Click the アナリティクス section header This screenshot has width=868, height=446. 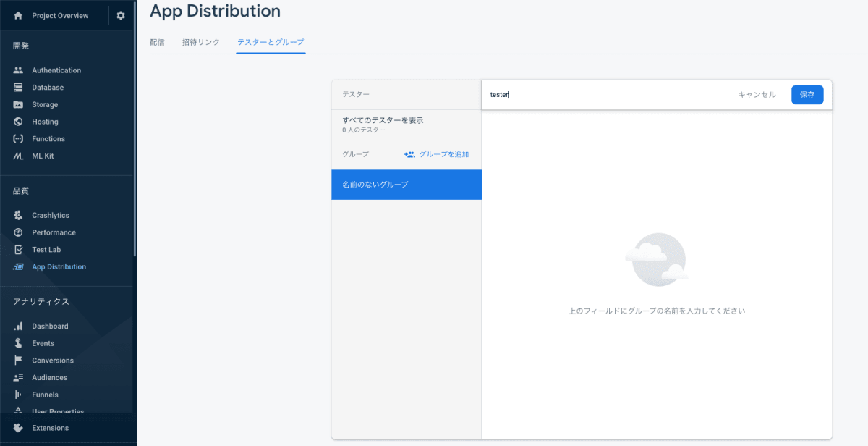click(x=41, y=301)
